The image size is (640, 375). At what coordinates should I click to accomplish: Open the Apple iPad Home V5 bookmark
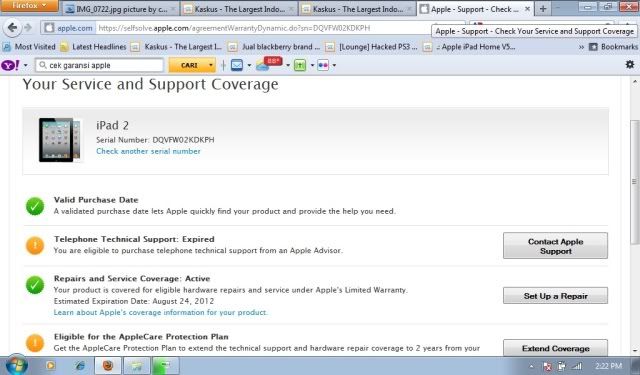(469, 47)
